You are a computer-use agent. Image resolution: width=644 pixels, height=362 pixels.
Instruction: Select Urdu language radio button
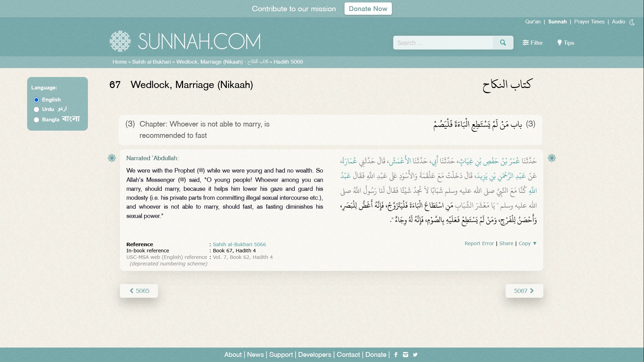click(x=36, y=109)
